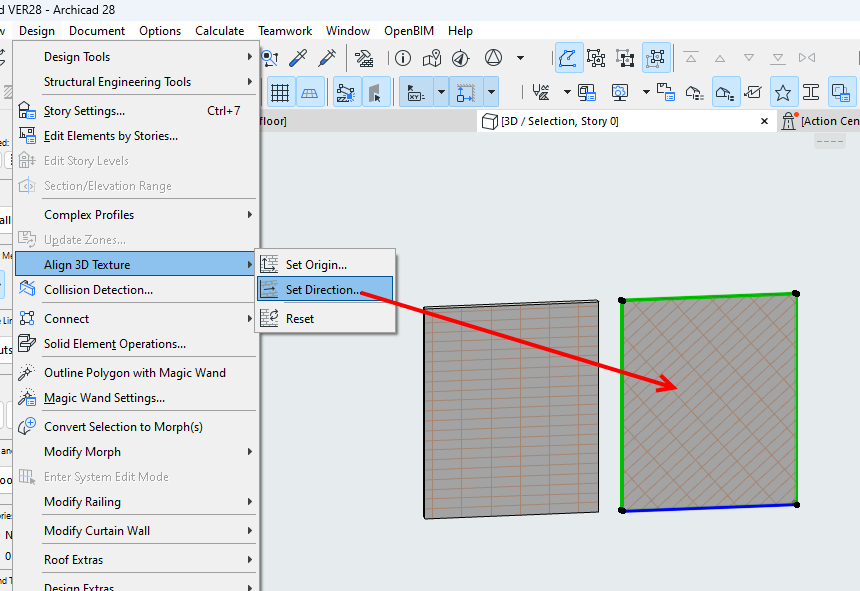860x591 pixels.
Task: Choose Set Origin... from submenu
Action: tap(325, 264)
